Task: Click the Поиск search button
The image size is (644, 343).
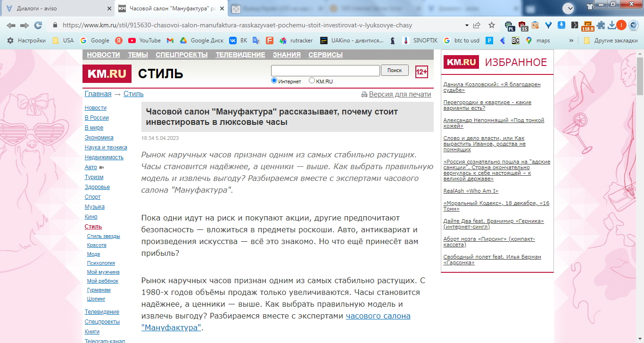Action: tap(395, 70)
